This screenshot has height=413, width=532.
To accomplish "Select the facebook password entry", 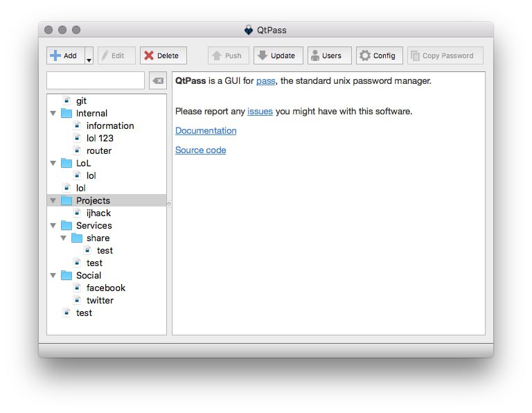I will tap(106, 288).
